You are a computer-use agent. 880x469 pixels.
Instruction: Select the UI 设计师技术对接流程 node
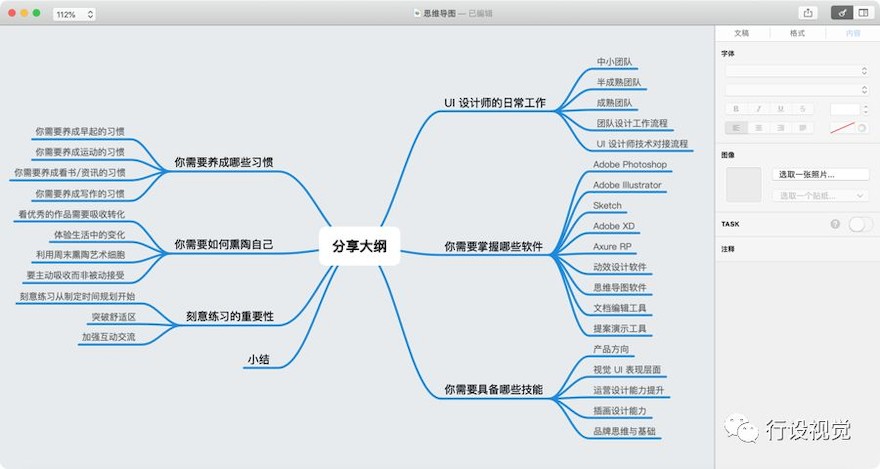coord(642,144)
